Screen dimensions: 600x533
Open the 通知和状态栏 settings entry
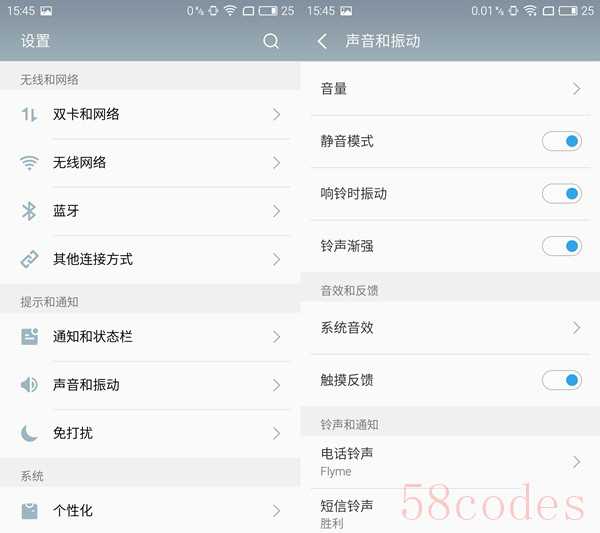(150, 337)
